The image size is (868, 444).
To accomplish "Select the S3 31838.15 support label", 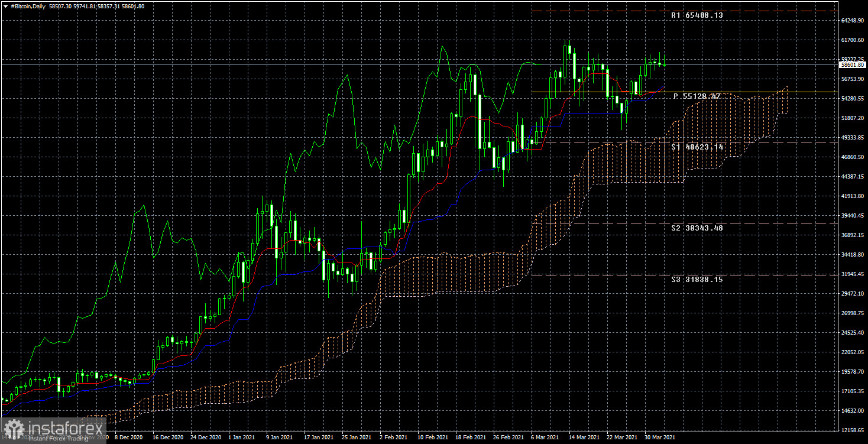I will 697,279.
